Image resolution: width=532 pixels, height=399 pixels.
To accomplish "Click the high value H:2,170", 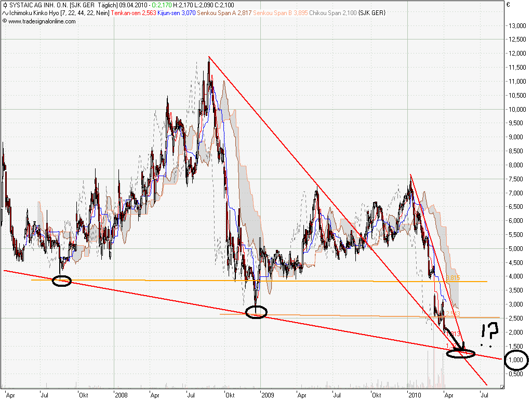I will point(183,5).
